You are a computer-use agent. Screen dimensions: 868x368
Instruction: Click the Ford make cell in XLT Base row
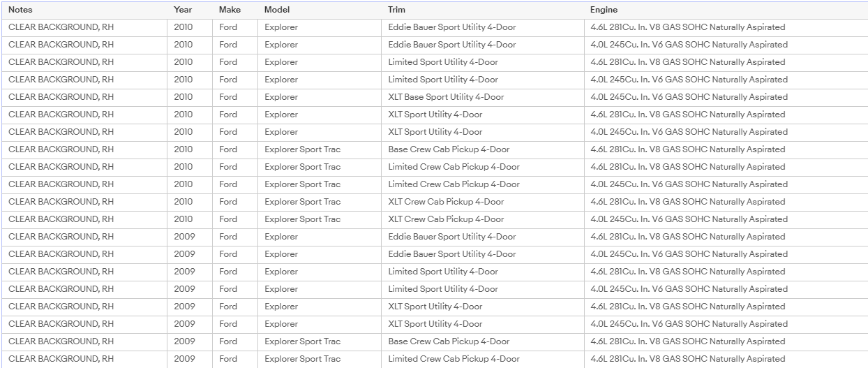click(x=227, y=97)
